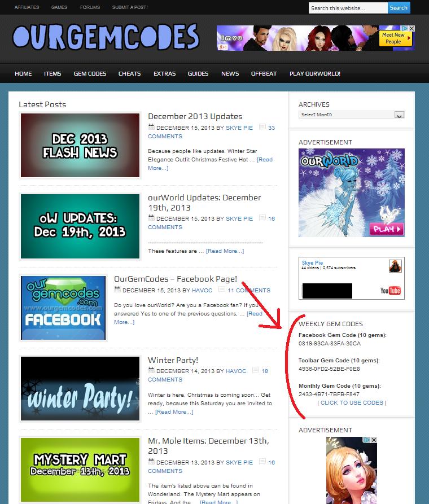
Task: Click the Search this website field
Action: click(348, 8)
